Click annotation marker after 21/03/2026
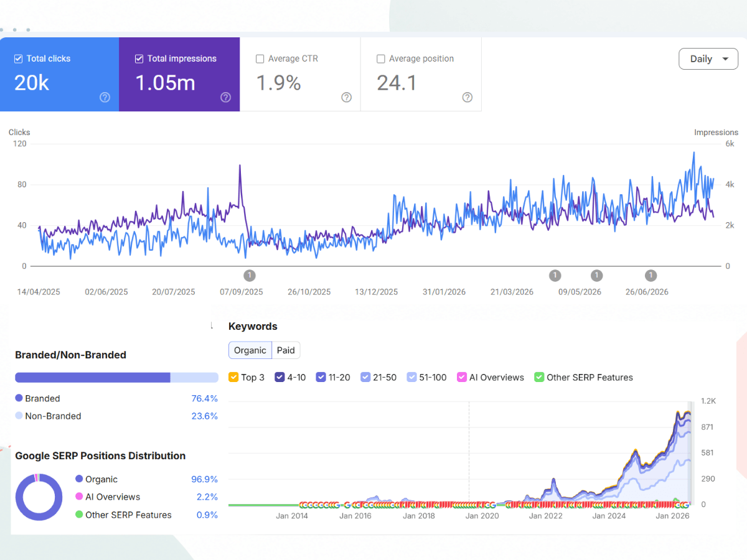747x560 pixels. tap(555, 275)
